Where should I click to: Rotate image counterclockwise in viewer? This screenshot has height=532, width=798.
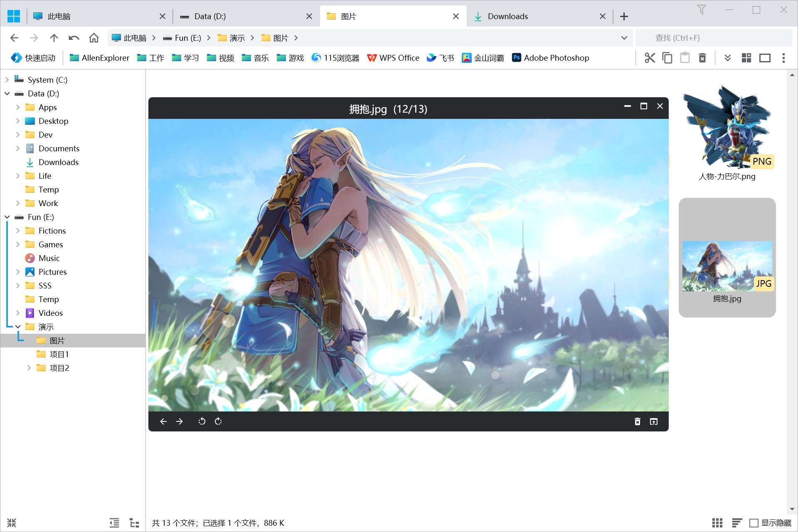202,421
